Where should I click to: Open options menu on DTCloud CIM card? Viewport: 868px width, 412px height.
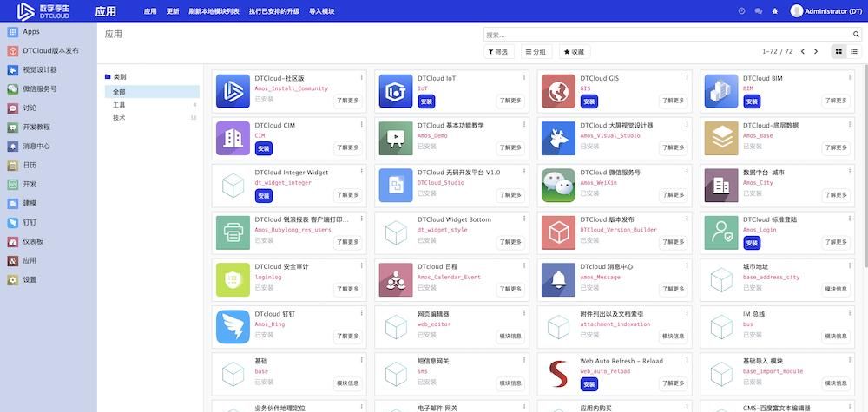click(x=361, y=125)
